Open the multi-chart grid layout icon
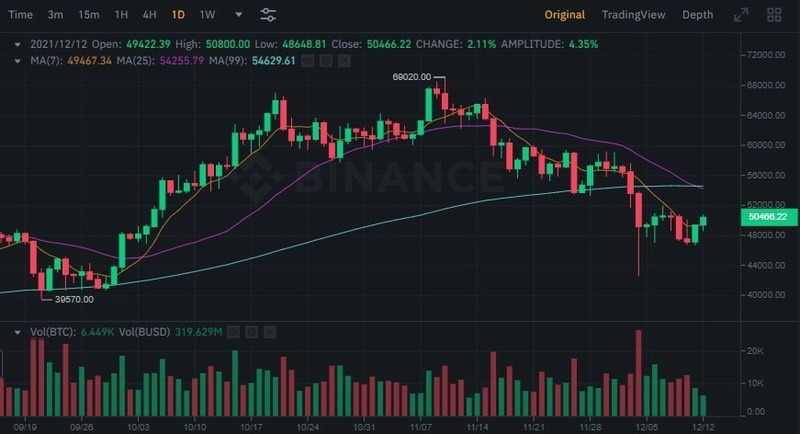The image size is (800, 434). [774, 15]
